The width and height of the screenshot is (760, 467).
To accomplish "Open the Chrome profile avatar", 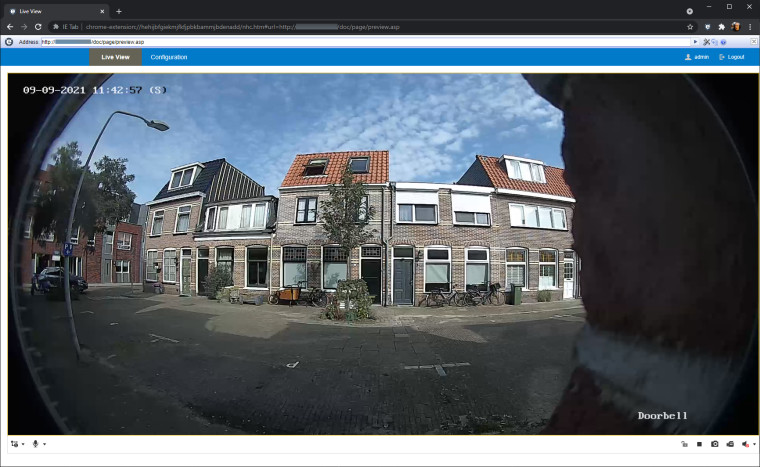I will coord(735,27).
